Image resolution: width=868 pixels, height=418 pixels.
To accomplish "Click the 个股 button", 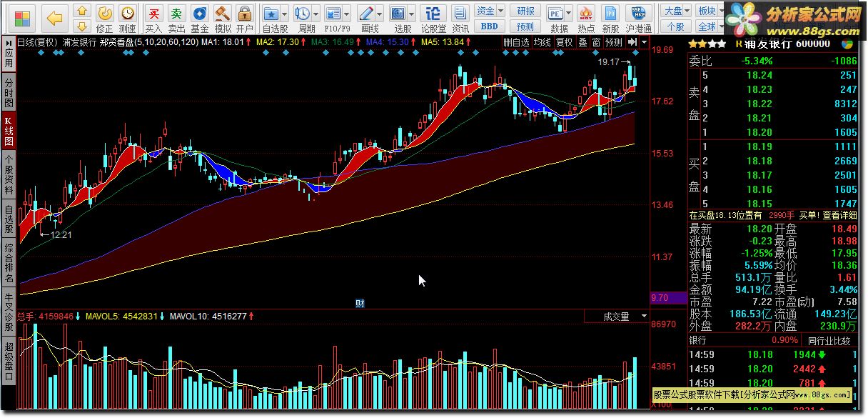I will pos(676,26).
